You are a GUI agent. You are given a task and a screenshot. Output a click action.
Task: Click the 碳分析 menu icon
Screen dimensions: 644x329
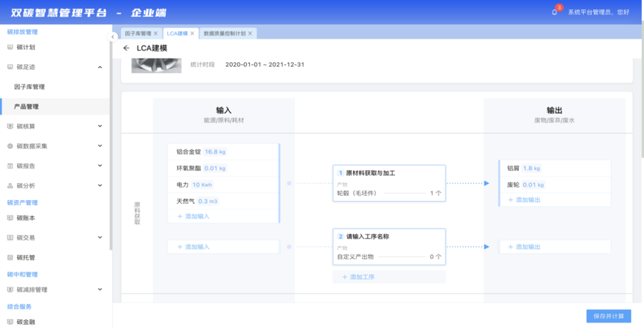[10, 186]
